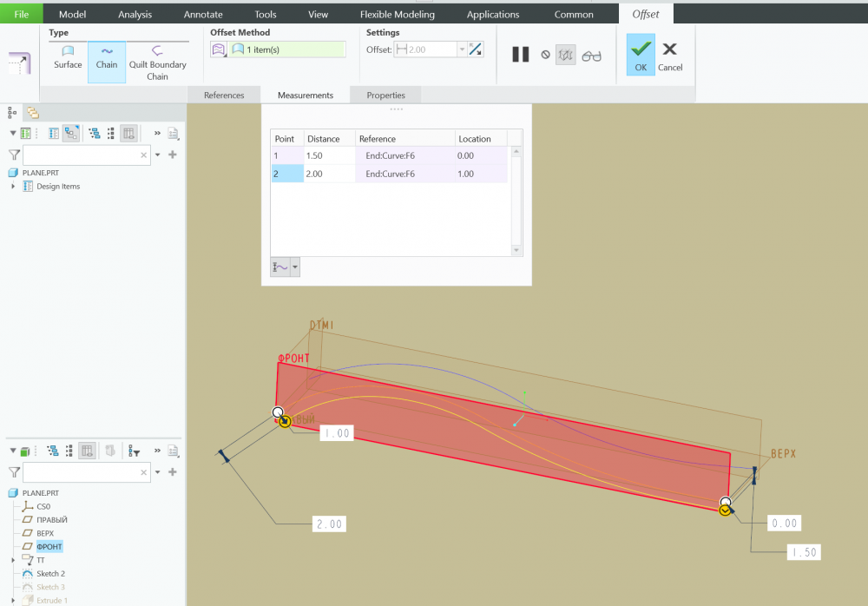868x606 pixels.
Task: Click upper tree expand-all hierarchy icon
Action: tap(95, 133)
